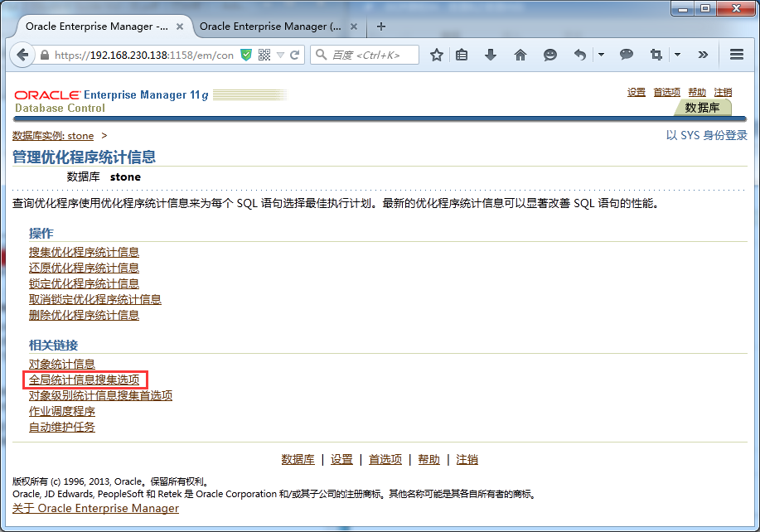Open 对象级别统计信息搜集首选项 link
Image resolution: width=760 pixels, height=532 pixels.
point(100,396)
